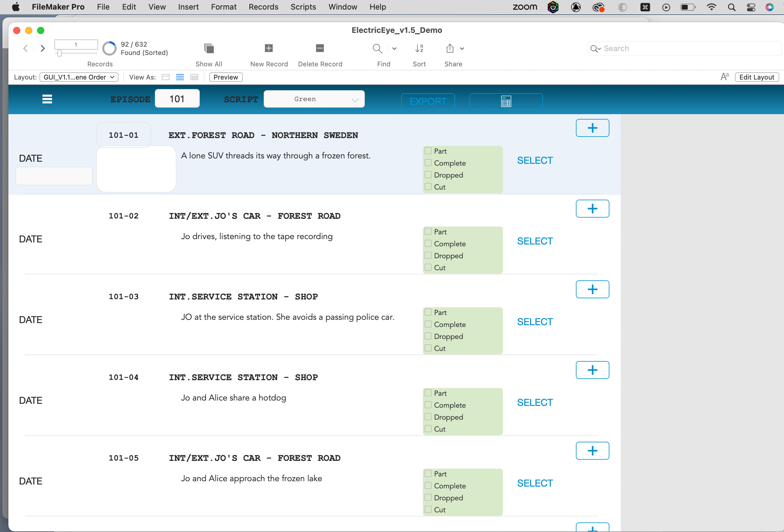Click the Sort records icon

coord(419,48)
